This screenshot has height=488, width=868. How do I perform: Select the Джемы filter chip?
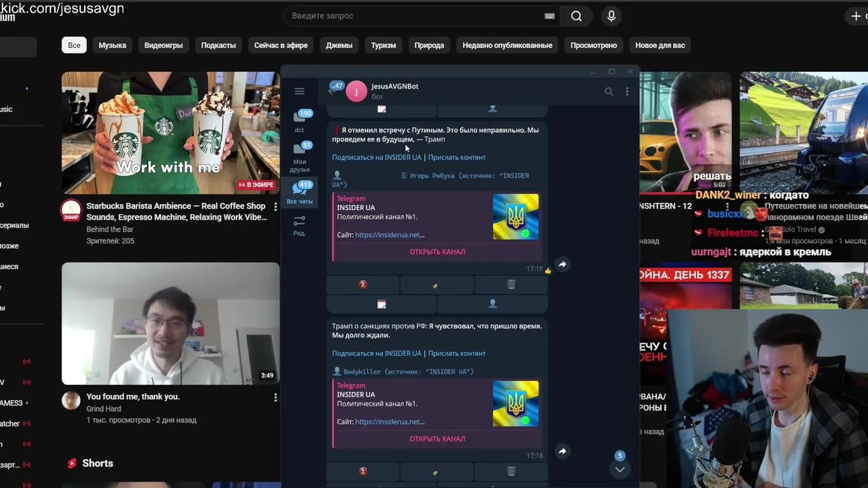point(339,45)
